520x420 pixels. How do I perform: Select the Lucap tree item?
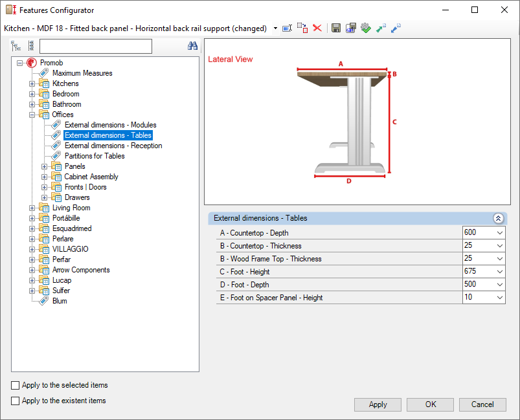[62, 280]
